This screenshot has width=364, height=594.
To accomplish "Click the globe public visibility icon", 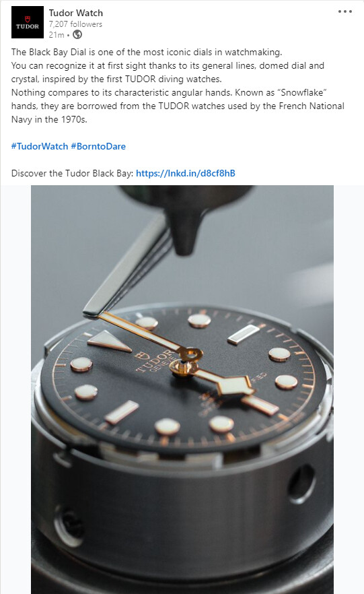I will (x=77, y=34).
